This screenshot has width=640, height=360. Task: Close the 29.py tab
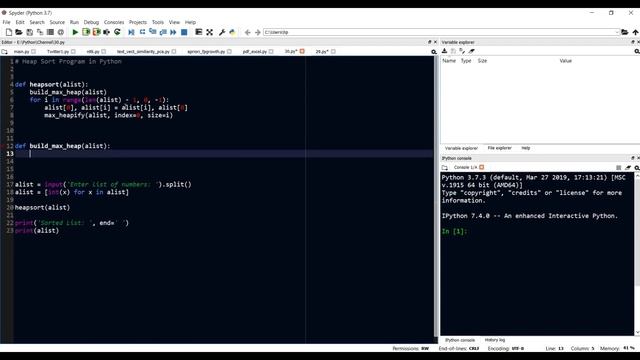(x=333, y=51)
